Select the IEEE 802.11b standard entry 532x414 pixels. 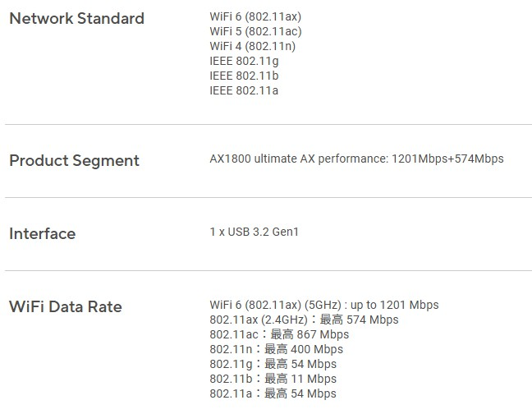click(x=244, y=76)
